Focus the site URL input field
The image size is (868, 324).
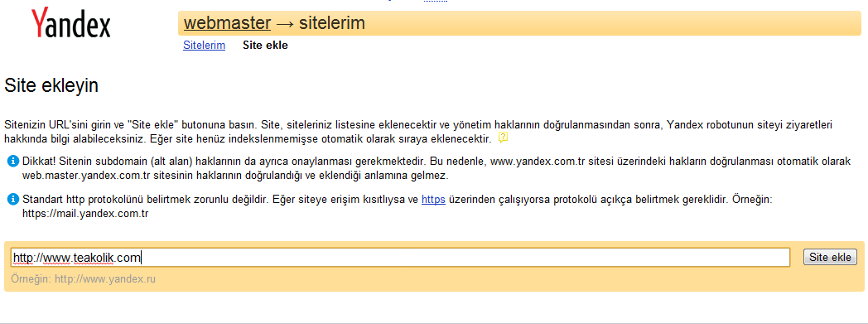[400, 257]
